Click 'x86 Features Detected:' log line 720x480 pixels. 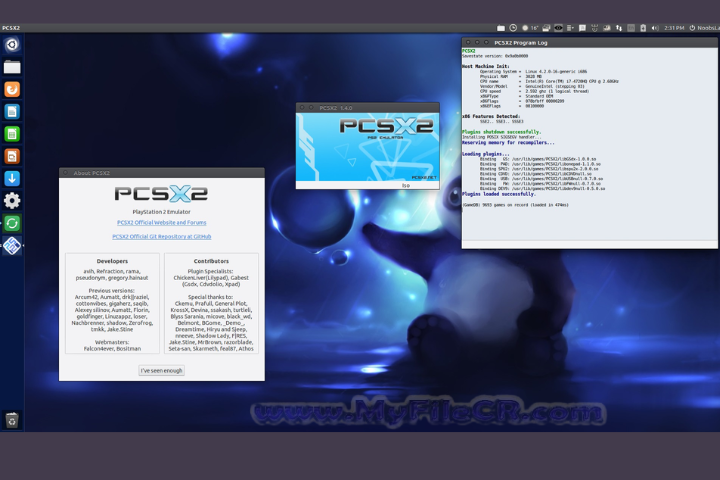491,116
